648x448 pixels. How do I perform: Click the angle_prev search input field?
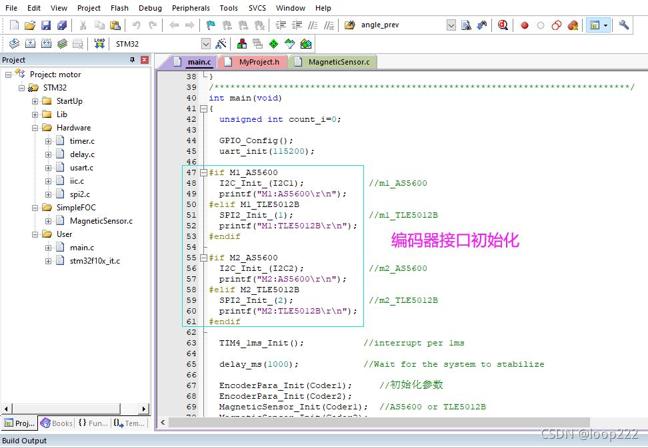pyautogui.click(x=402, y=25)
